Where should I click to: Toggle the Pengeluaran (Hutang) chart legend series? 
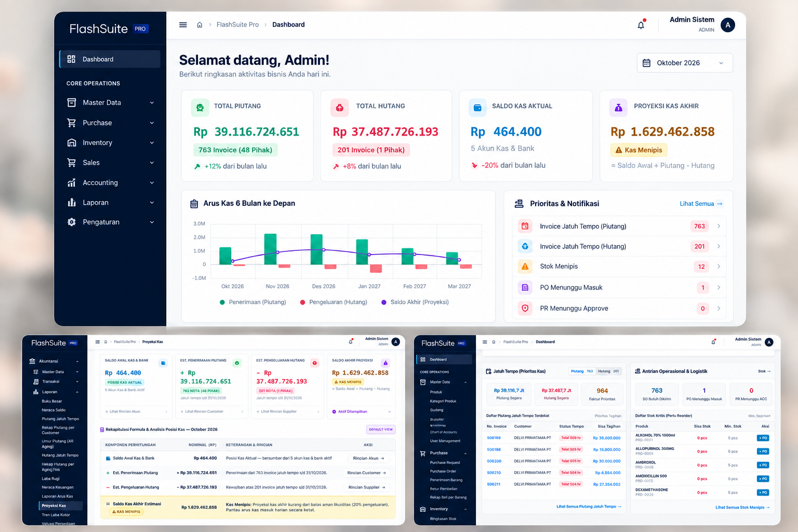pyautogui.click(x=334, y=302)
